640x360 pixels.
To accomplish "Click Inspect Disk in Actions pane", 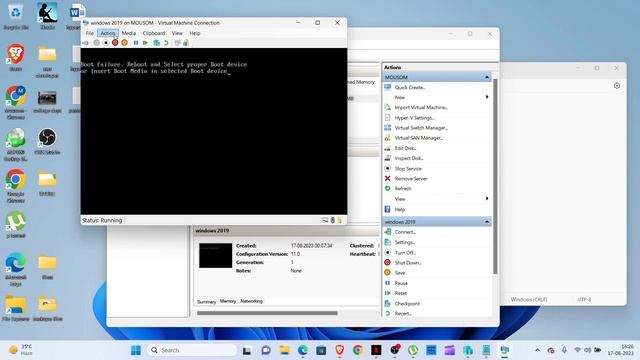I will (409, 158).
